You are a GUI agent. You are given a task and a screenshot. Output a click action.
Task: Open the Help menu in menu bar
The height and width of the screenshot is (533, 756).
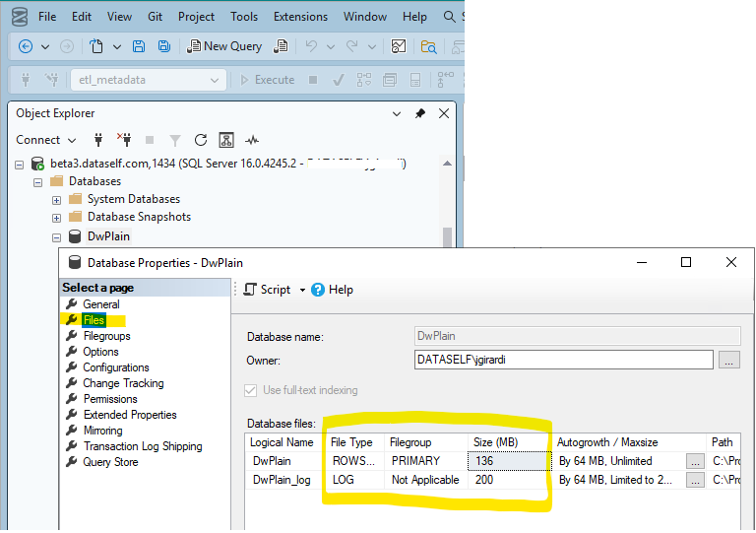[x=414, y=17]
